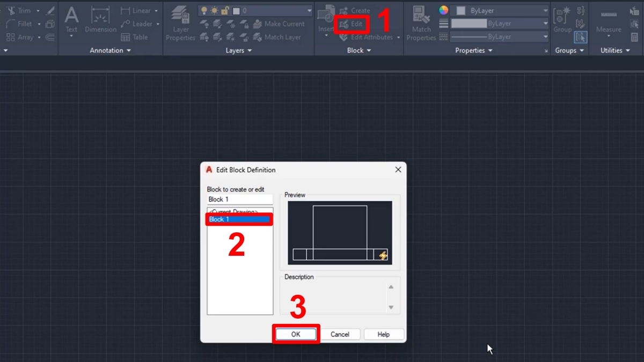
Task: Select the Array tool
Action: pyautogui.click(x=20, y=37)
